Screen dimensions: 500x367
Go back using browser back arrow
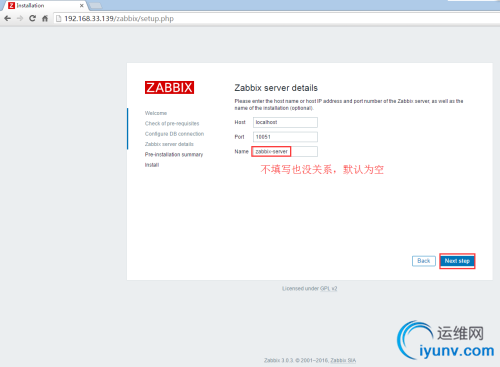pos(7,18)
